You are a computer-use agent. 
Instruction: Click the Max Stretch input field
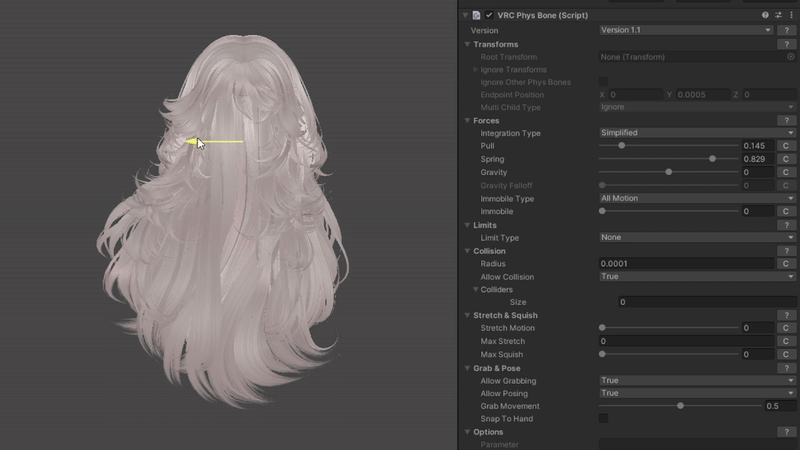pos(686,341)
